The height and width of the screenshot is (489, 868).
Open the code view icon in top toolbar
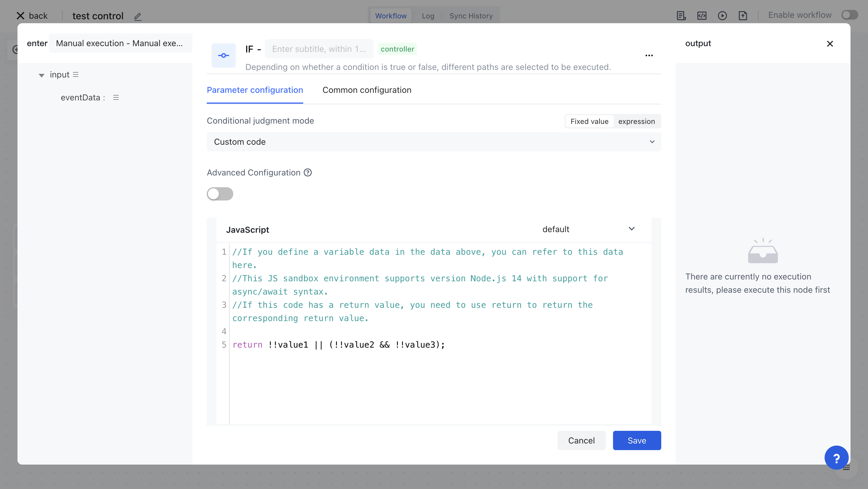702,15
